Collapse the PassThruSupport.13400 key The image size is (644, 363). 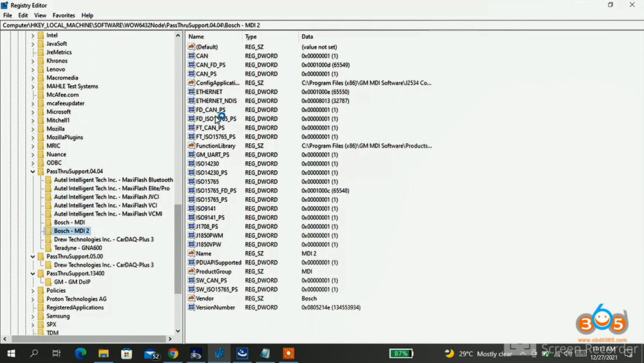[33, 273]
